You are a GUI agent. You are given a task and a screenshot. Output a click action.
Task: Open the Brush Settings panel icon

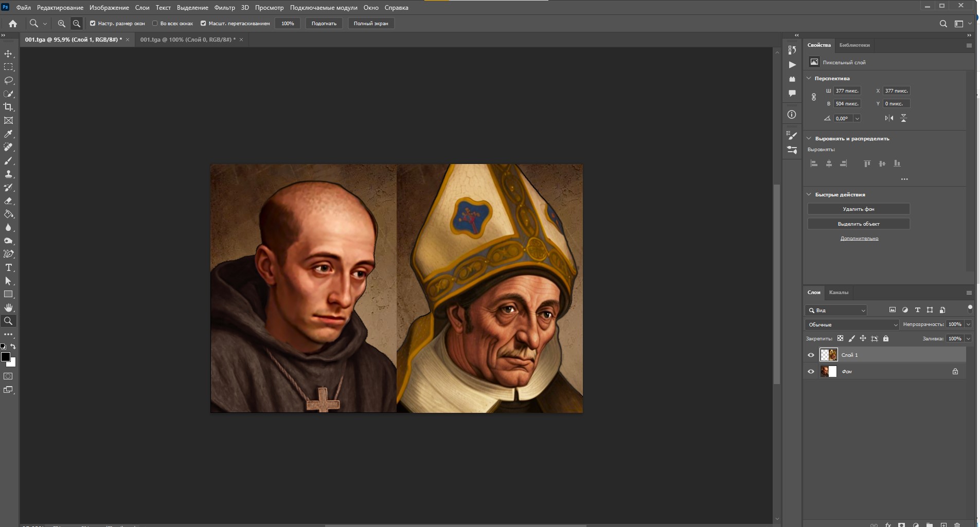[792, 135]
